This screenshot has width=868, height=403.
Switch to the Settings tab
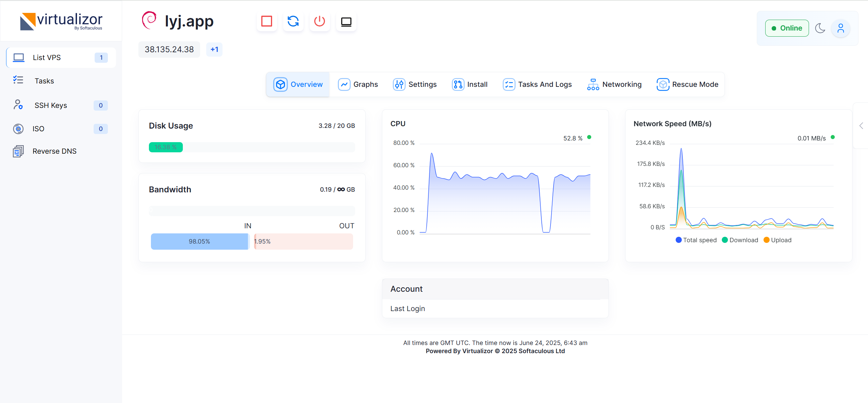(415, 84)
